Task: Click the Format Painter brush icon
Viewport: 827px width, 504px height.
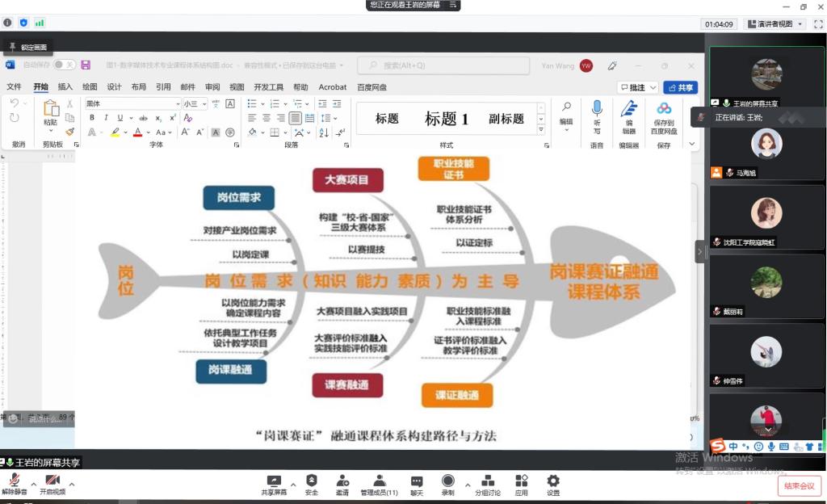Action: pos(70,132)
